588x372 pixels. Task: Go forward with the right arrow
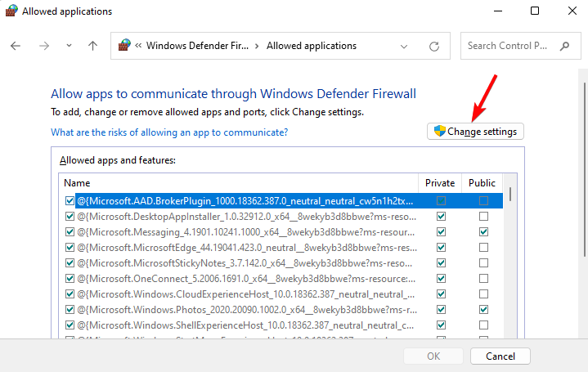(x=44, y=46)
